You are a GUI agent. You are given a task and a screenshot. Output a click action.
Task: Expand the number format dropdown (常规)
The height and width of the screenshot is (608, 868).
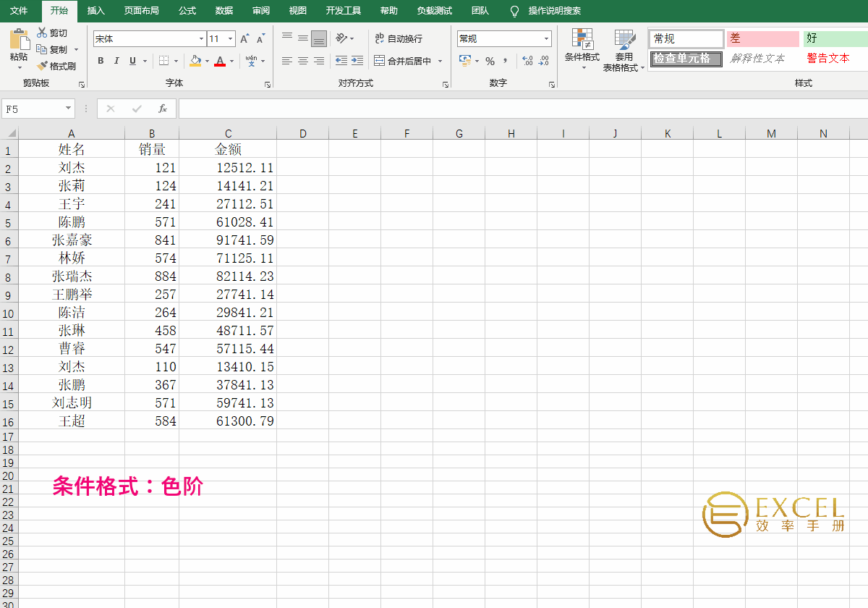(x=547, y=39)
